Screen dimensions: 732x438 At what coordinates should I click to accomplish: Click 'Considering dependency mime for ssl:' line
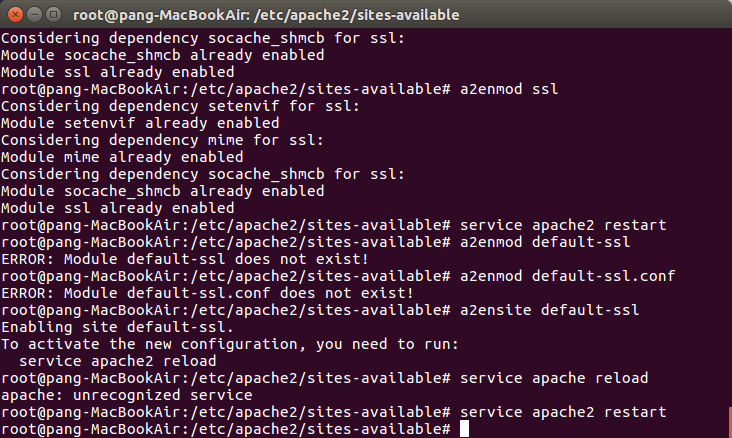(162, 140)
